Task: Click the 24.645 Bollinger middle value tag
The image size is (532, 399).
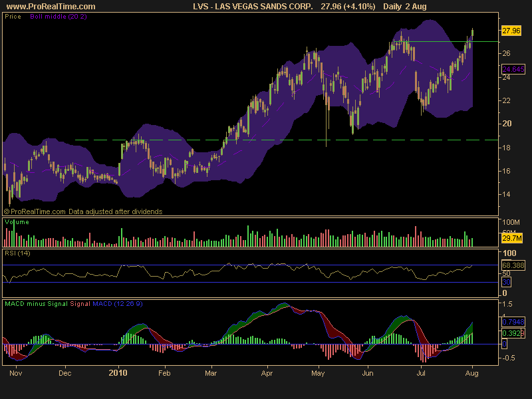Action: point(513,69)
